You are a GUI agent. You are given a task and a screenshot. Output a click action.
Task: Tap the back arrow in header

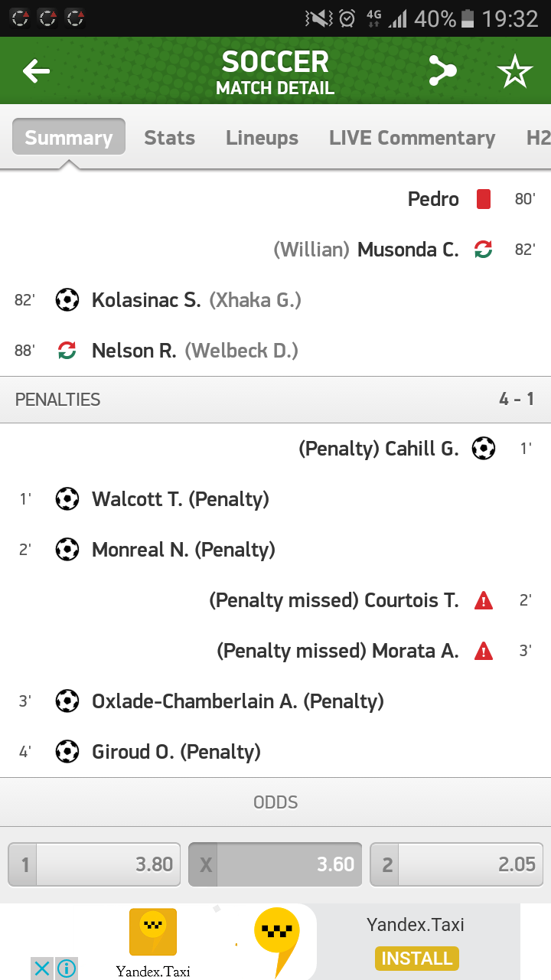[x=36, y=71]
